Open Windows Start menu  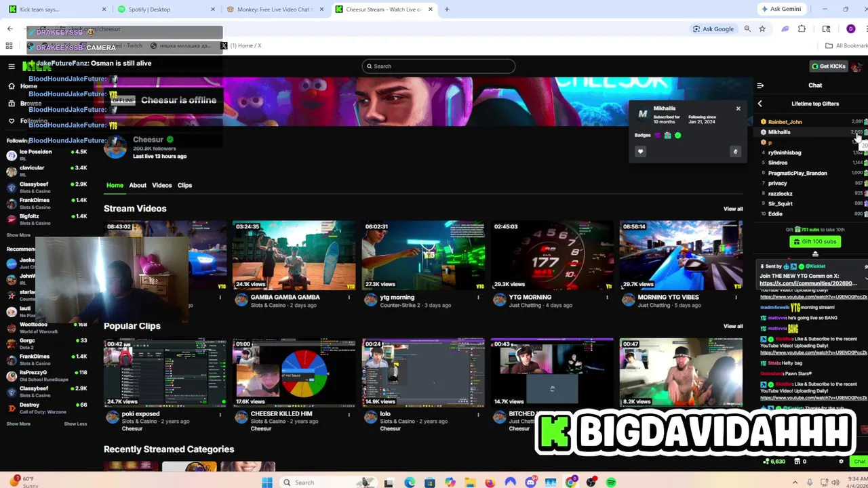(267, 483)
